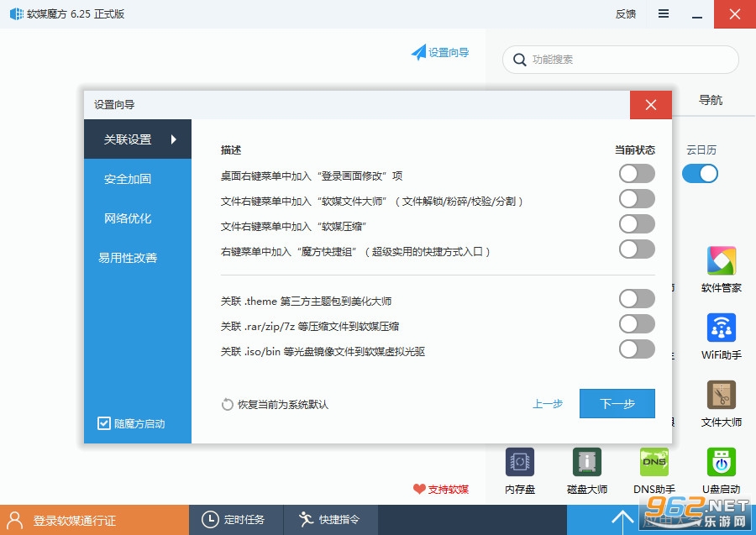This screenshot has height=535, width=756.
Task: Click the user avatar icon at bottom left
Action: click(15, 520)
